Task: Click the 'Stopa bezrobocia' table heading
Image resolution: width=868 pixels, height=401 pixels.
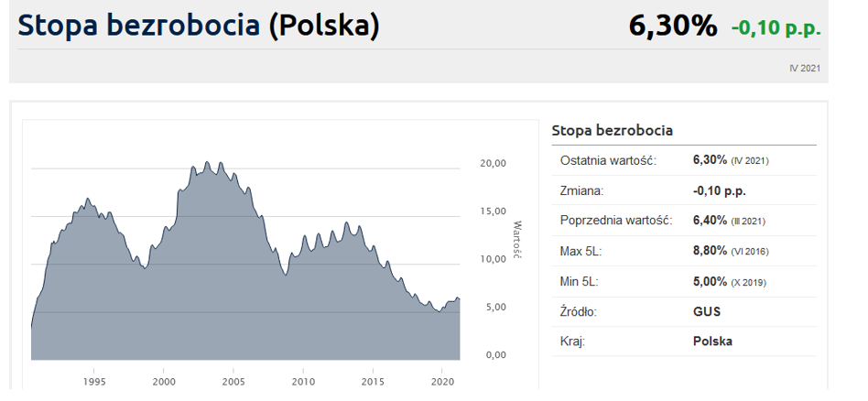Action: click(x=612, y=131)
